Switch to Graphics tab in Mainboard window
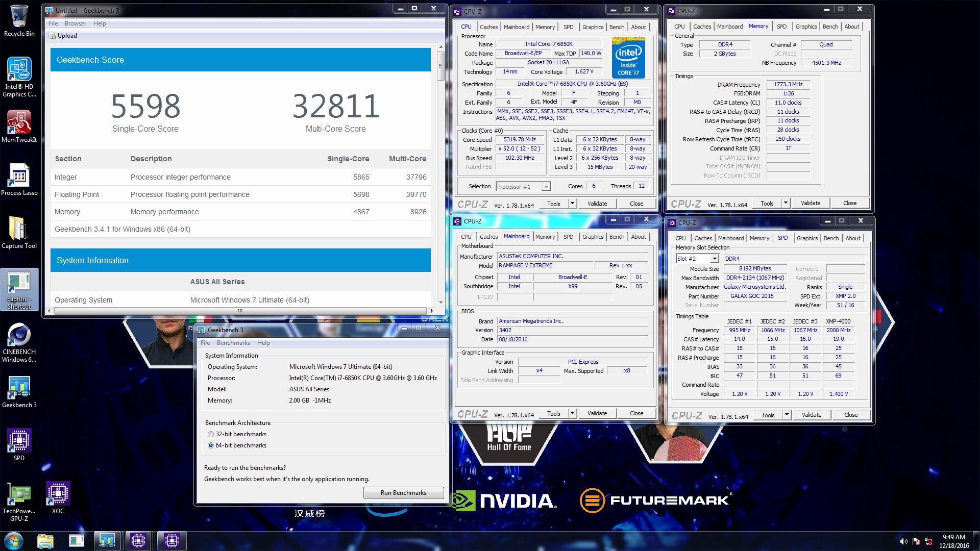 (x=593, y=237)
